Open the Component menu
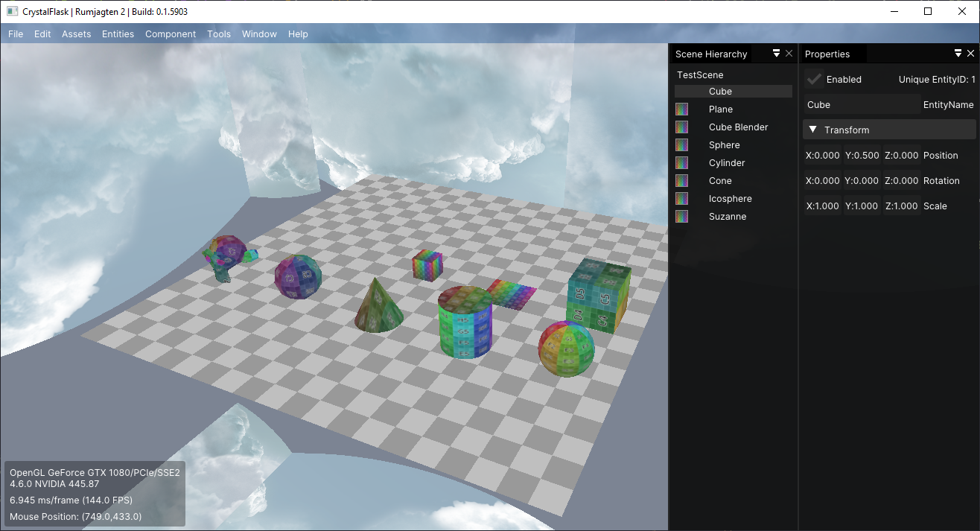The height and width of the screenshot is (531, 980). 171,34
